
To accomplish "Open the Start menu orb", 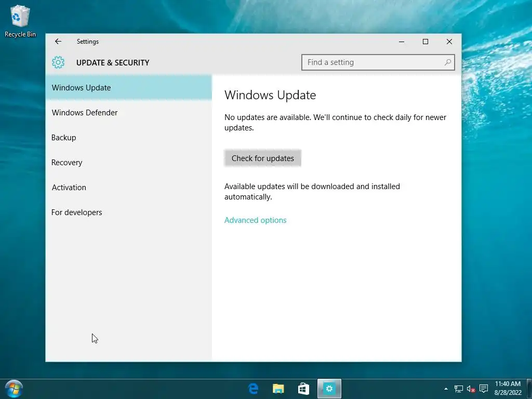I will tap(14, 389).
